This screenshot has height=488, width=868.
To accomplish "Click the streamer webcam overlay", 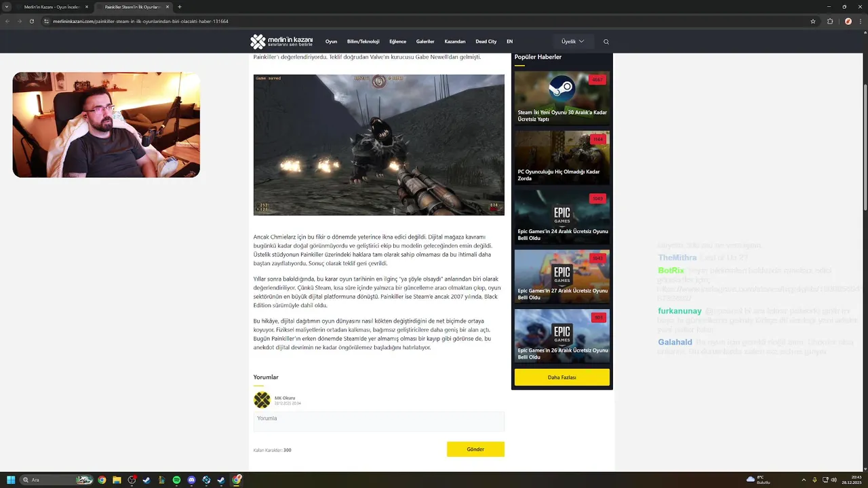I will coord(106,125).
